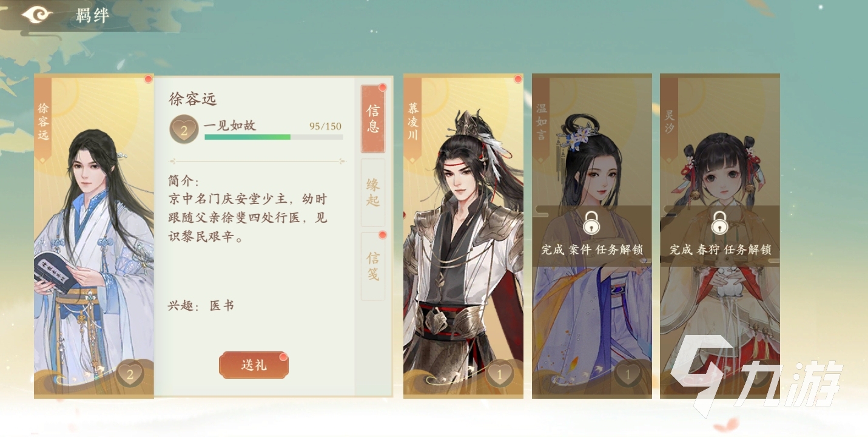
Task: Click the lock icon on 灵汐's card
Action: pos(719,223)
